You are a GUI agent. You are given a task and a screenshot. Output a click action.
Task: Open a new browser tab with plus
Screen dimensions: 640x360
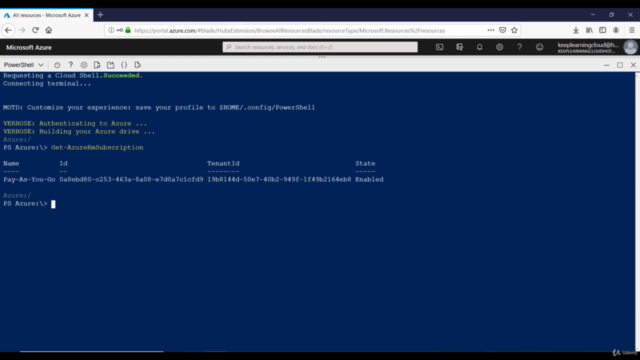[x=100, y=15]
